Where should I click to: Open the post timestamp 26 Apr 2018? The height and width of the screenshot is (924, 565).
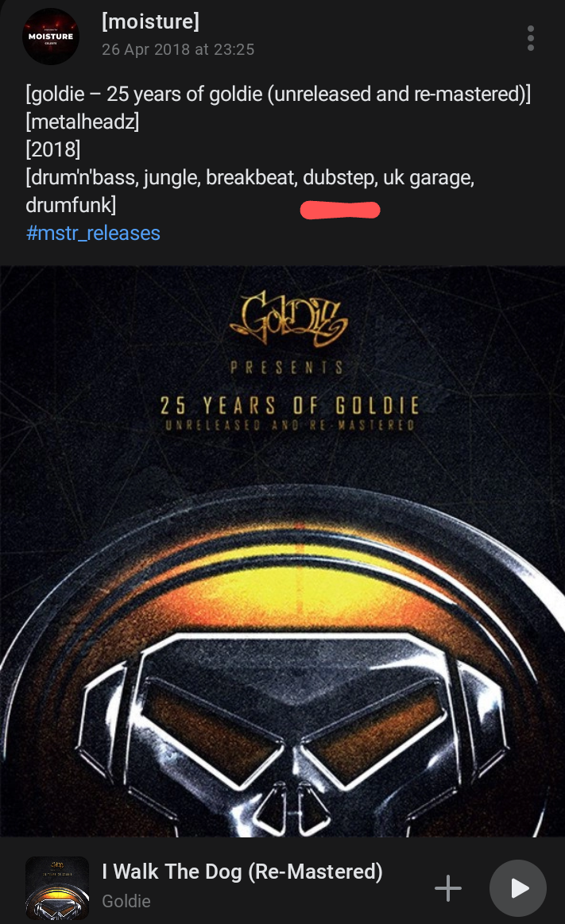click(178, 49)
